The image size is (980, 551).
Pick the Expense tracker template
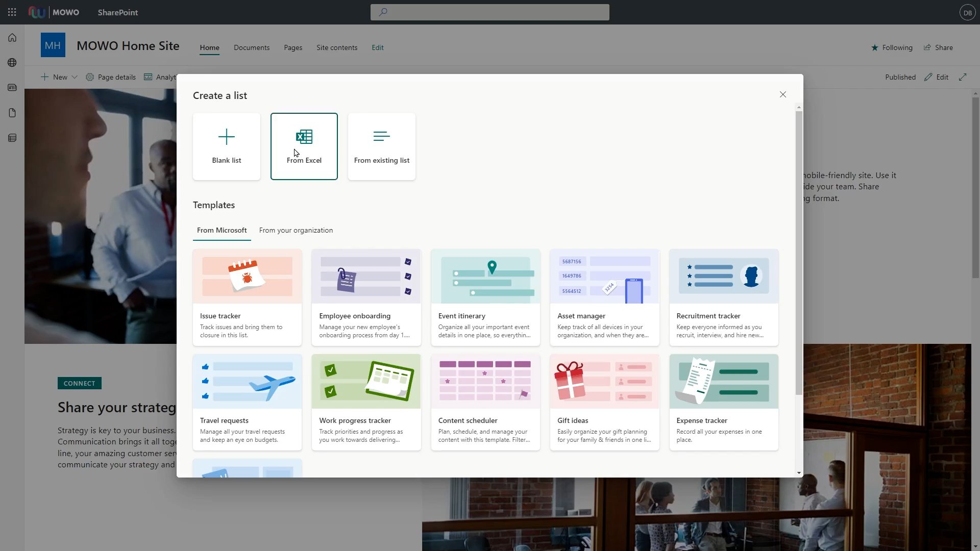click(x=723, y=402)
